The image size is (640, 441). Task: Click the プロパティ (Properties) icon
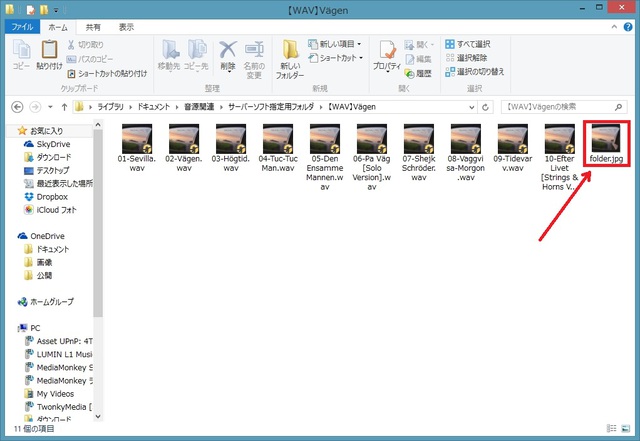pos(386,55)
